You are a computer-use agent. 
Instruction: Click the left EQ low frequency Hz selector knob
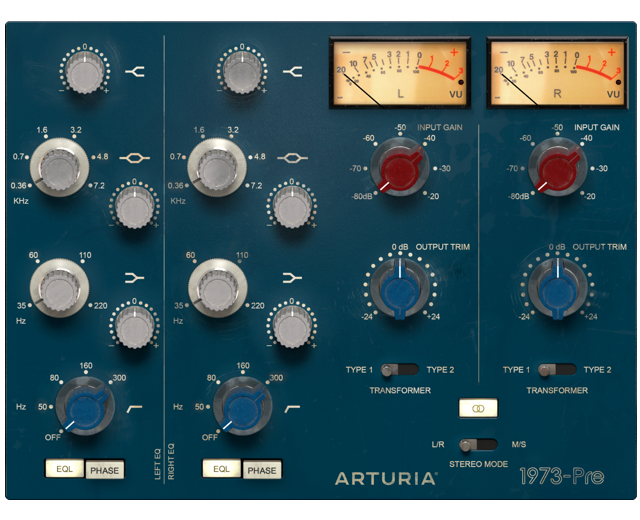coord(59,288)
